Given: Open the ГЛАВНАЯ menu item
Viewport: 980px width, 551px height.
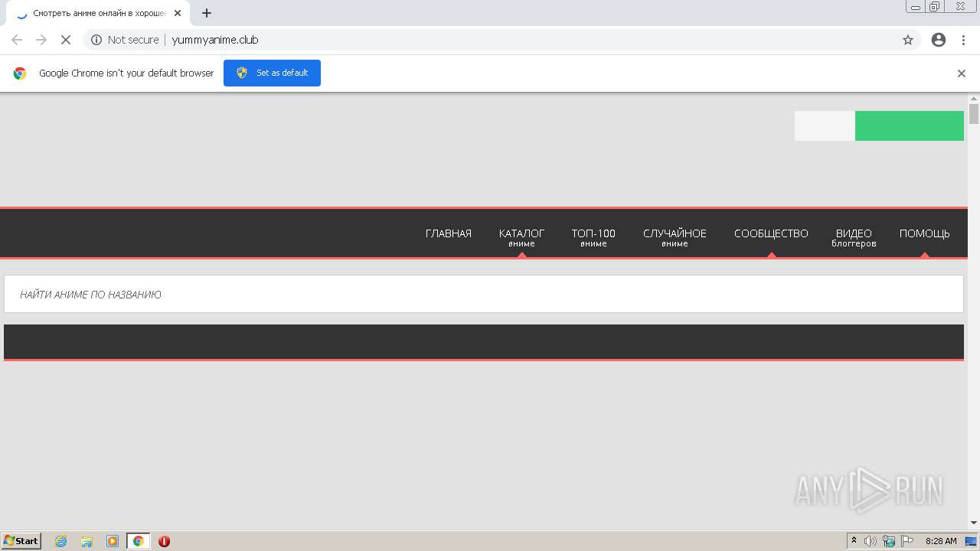Looking at the screenshot, I should point(449,233).
